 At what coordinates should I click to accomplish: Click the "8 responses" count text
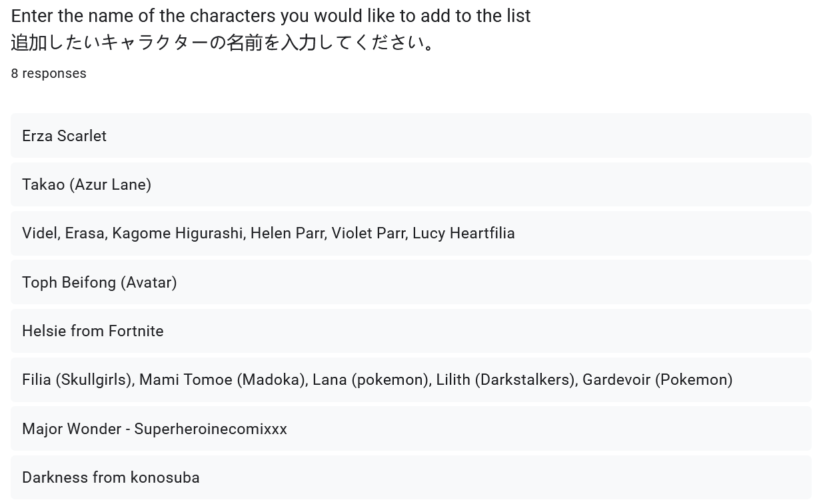tap(49, 73)
